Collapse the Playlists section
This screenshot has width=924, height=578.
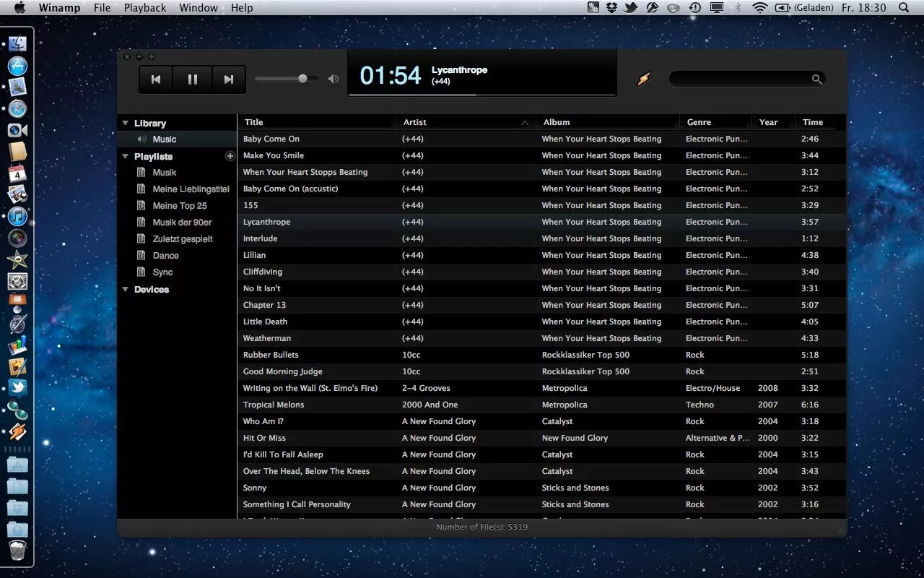pos(126,156)
